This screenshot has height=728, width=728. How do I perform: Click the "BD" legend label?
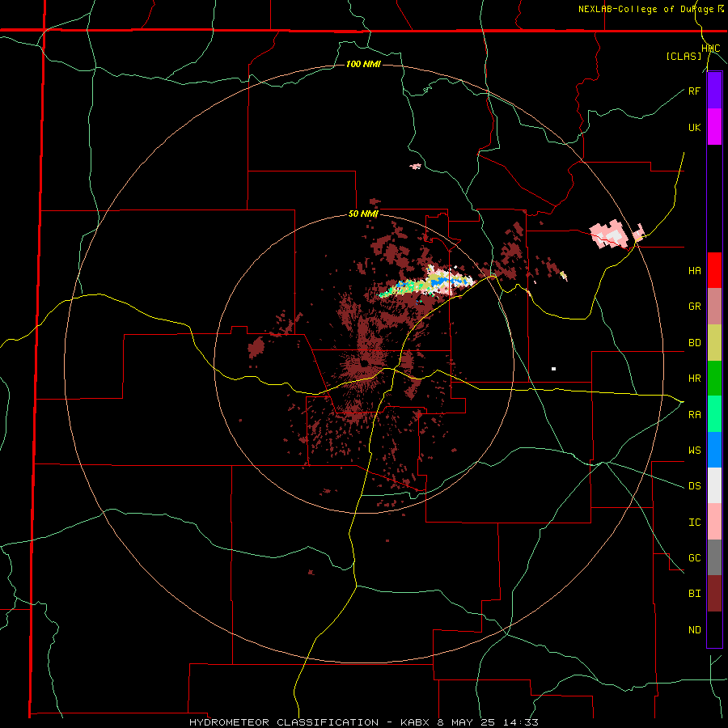pos(694,343)
